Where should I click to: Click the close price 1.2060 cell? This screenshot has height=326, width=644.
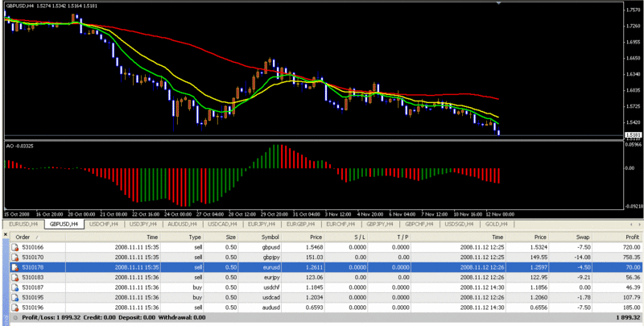pos(539,297)
